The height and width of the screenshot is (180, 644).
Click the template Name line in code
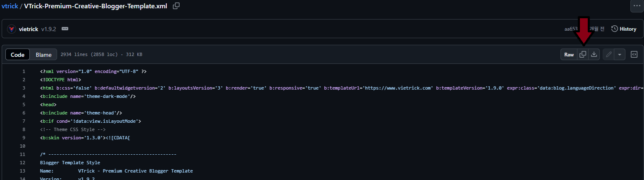tap(116, 171)
